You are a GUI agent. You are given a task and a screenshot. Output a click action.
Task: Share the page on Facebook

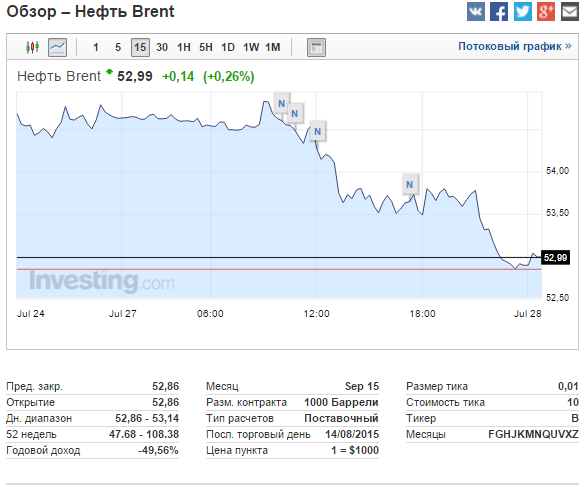click(499, 12)
